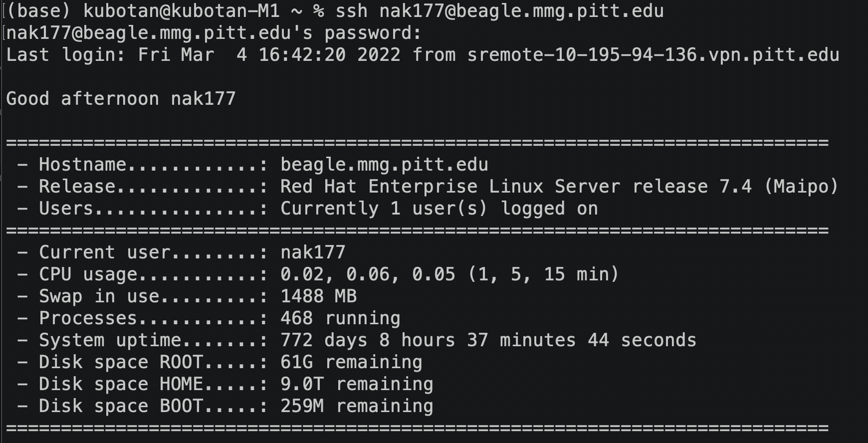Click the (base) conda environment indicator

coord(39,11)
